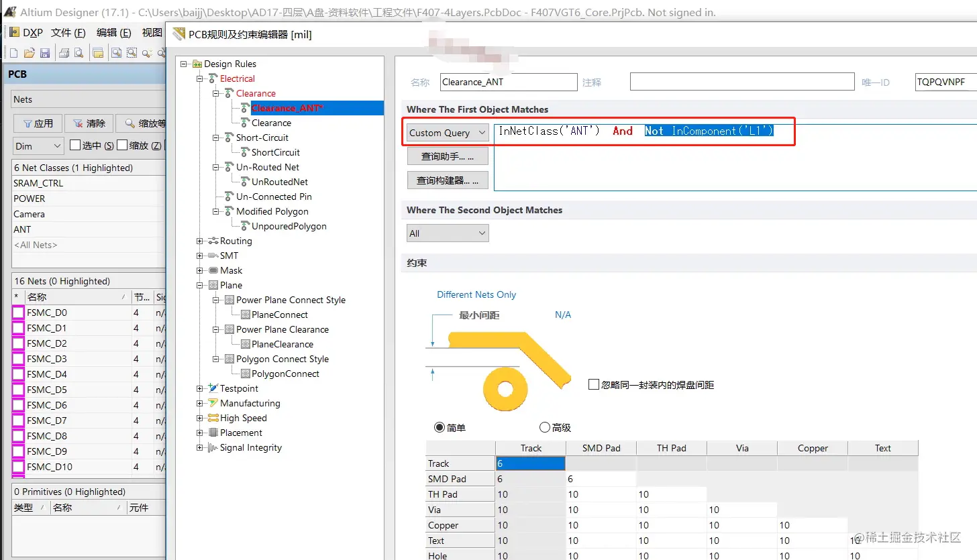Screen dimensions: 977x560
Task: Click the 缩放等 zoom button
Action: [x=140, y=123]
